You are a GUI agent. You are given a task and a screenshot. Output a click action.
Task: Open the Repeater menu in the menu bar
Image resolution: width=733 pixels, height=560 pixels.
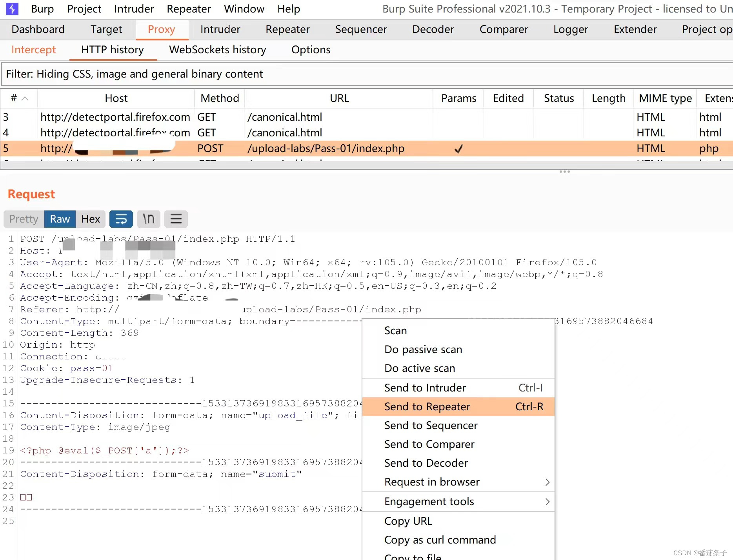pos(189,9)
